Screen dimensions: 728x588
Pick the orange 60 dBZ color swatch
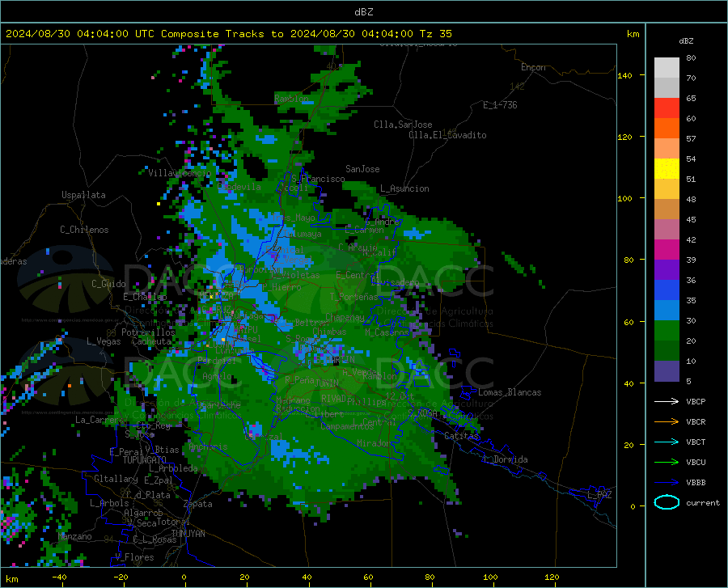pyautogui.click(x=667, y=129)
